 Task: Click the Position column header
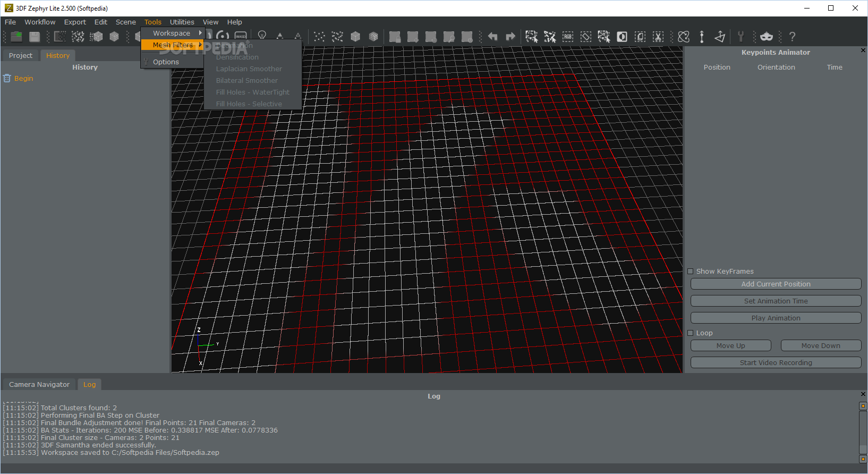coord(717,67)
